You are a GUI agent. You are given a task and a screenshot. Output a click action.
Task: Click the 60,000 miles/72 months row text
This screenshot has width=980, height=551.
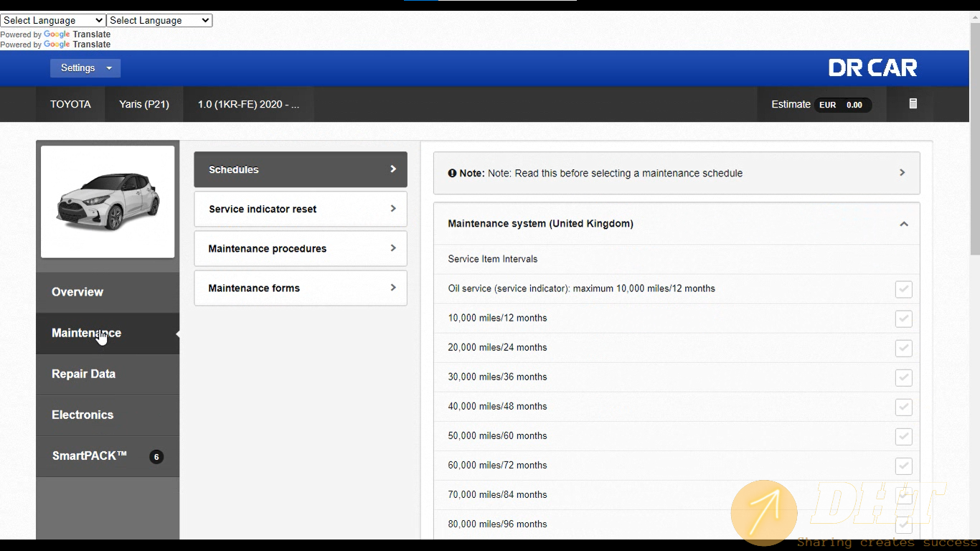point(498,465)
